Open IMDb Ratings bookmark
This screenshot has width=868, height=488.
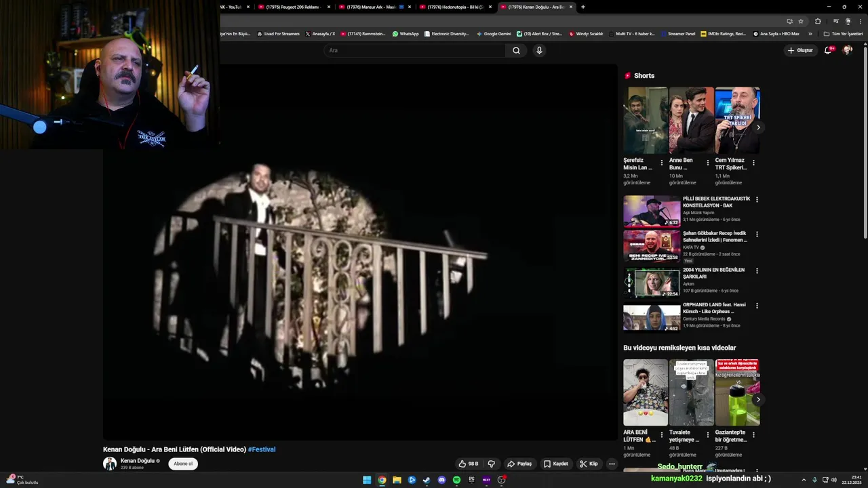[x=723, y=34]
